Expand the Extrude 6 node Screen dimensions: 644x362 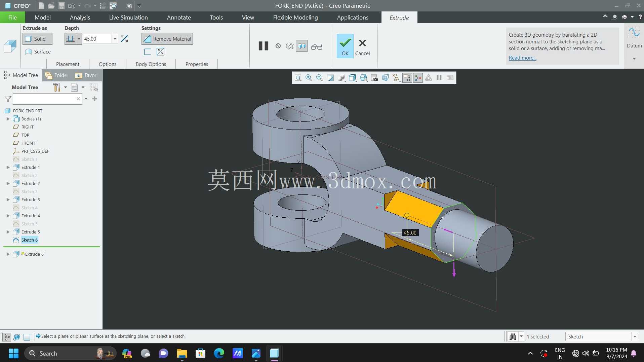coord(8,254)
